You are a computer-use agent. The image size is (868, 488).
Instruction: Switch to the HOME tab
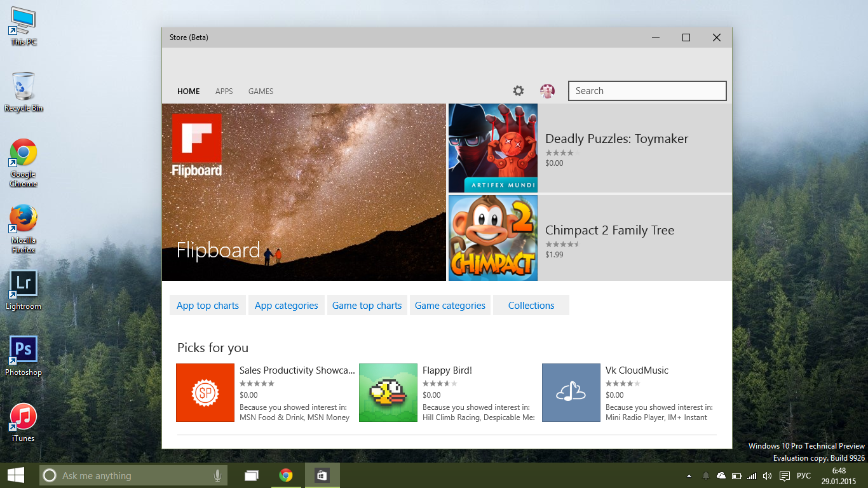click(x=189, y=91)
